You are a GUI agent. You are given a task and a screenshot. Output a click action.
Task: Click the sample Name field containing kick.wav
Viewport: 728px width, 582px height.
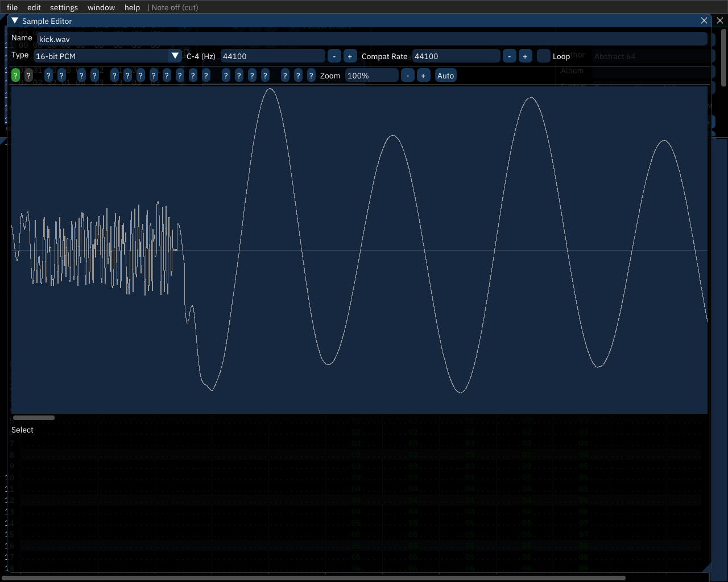coord(372,39)
